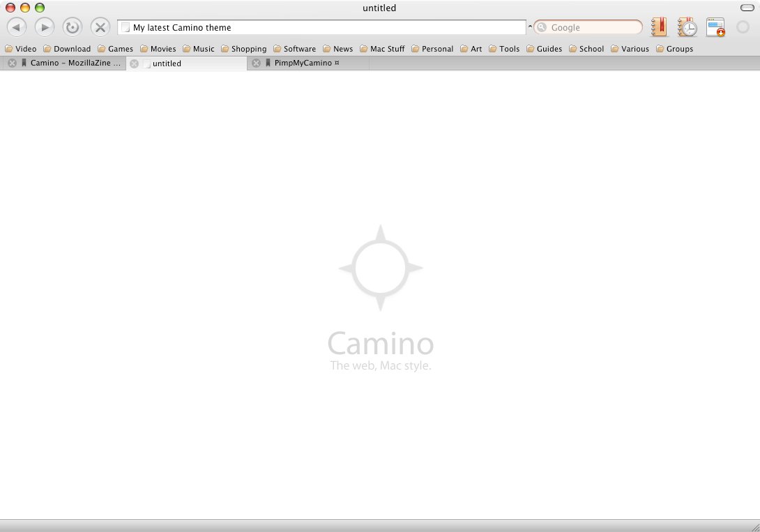Go forward with the Forward arrow button
Viewport: 760px width, 532px height.
(x=45, y=27)
